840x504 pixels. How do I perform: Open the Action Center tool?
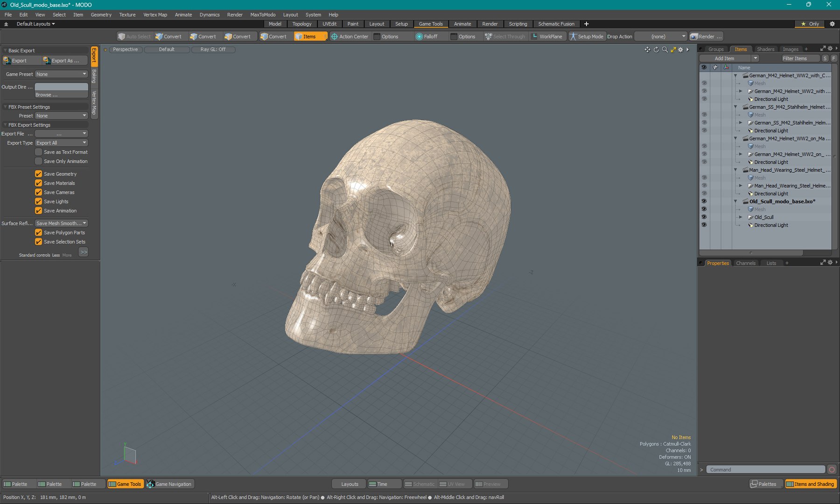350,36
